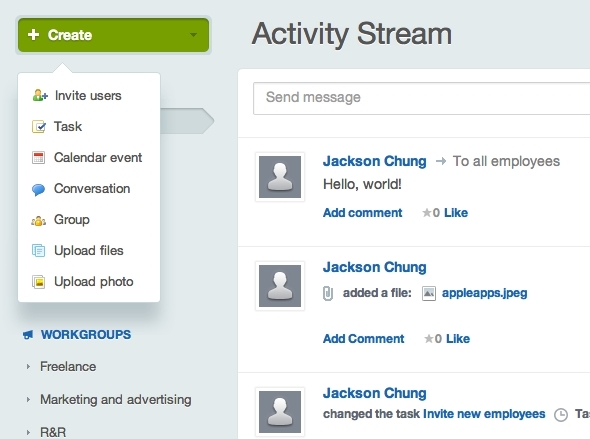The image size is (590, 439).
Task: Click the blue Conversation bubble icon
Action: tap(38, 189)
